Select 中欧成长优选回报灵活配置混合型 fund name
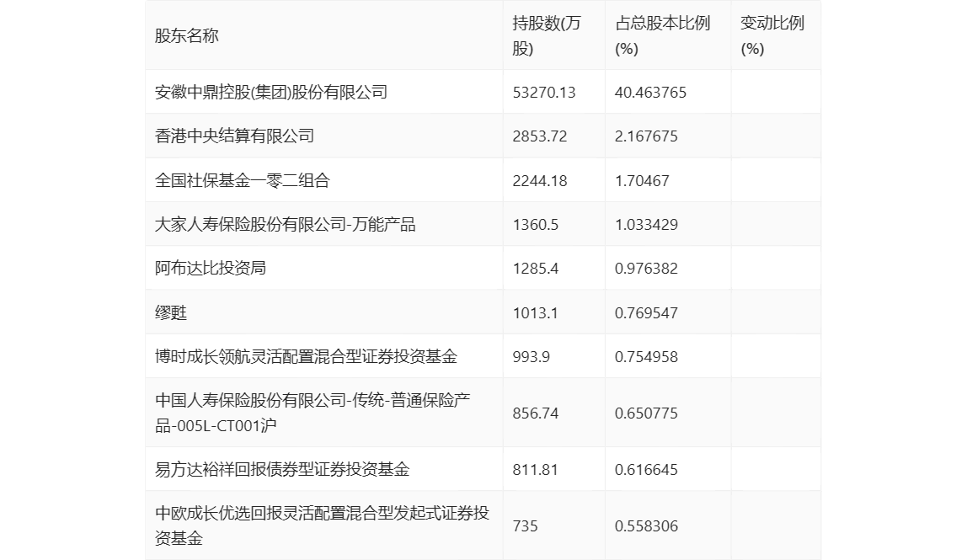The image size is (967, 560). coord(322,525)
